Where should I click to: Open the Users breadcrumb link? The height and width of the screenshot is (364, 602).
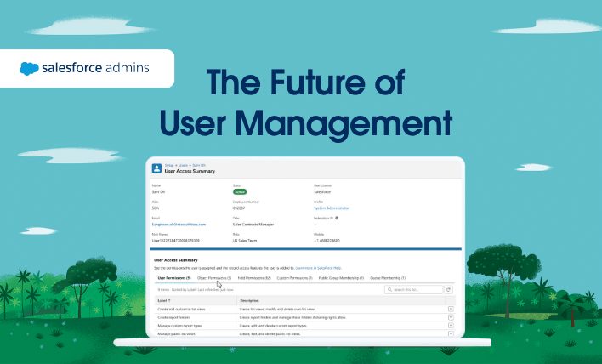[x=183, y=165]
